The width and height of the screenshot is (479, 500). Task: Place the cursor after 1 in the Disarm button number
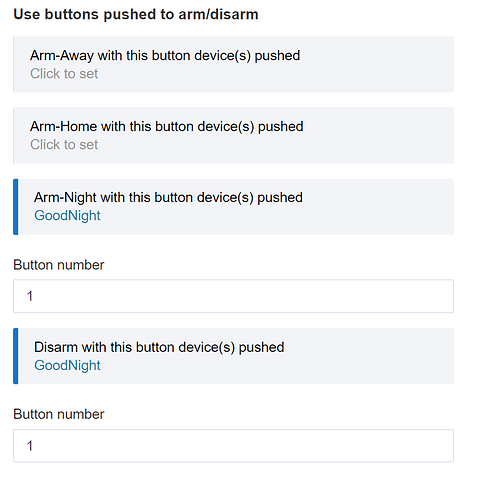tap(33, 446)
